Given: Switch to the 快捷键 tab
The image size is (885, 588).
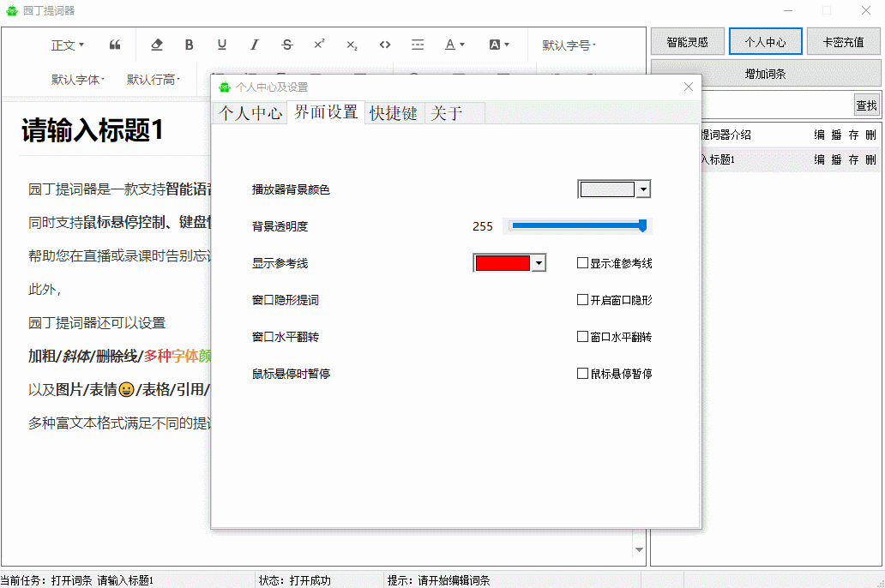Looking at the screenshot, I should tap(394, 113).
